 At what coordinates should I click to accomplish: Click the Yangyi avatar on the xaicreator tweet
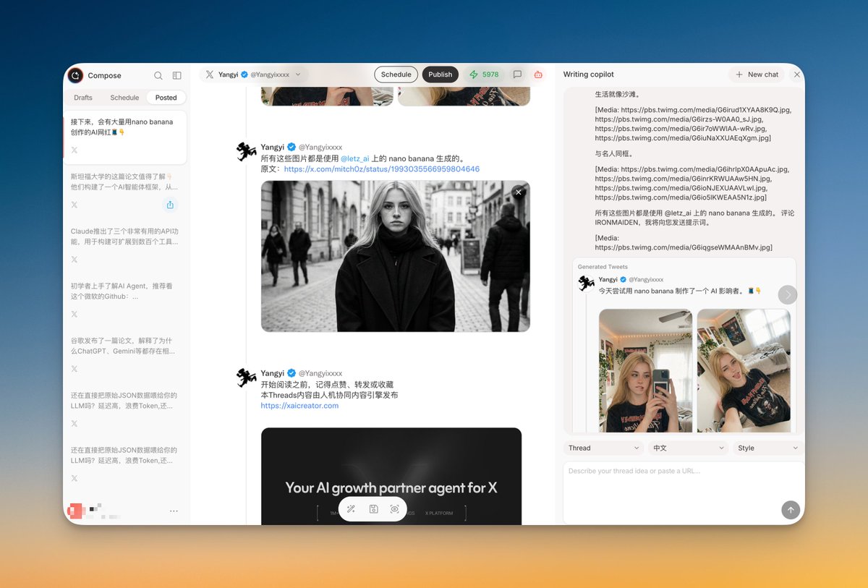[x=247, y=378]
